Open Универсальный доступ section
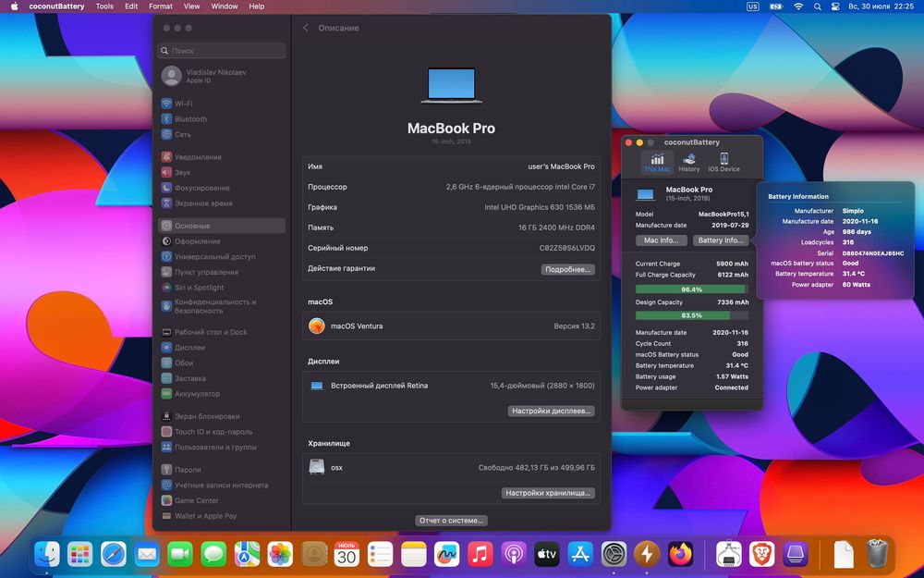924x578 pixels. pyautogui.click(x=222, y=256)
